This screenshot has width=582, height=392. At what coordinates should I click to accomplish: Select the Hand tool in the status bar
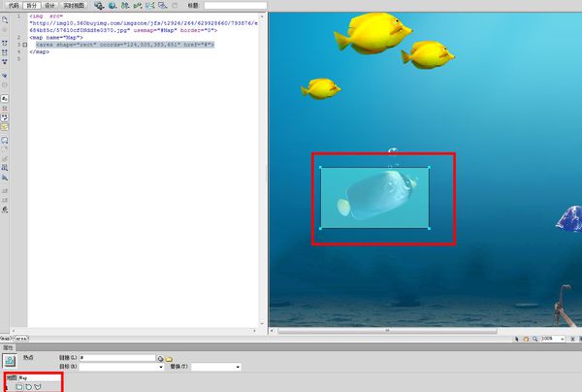coord(526,339)
